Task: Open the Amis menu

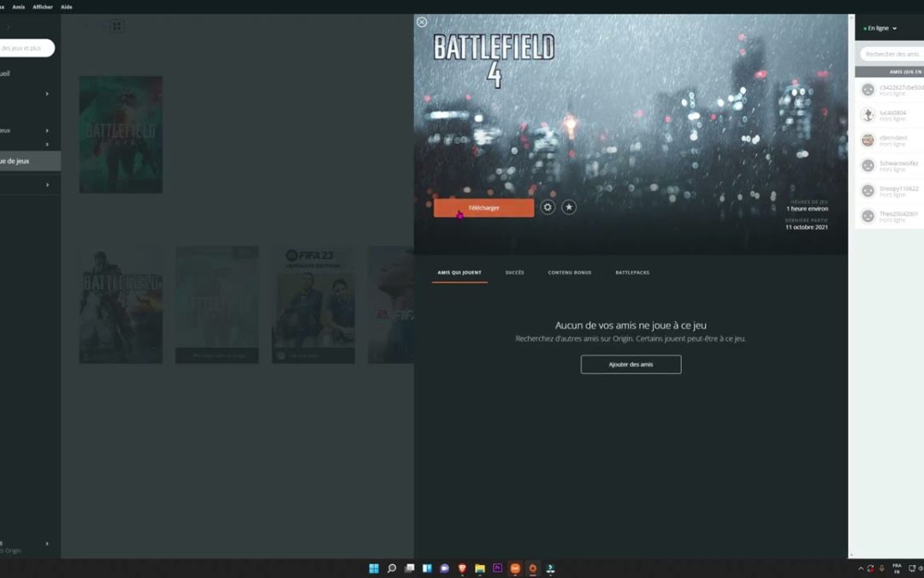Action: [19, 7]
